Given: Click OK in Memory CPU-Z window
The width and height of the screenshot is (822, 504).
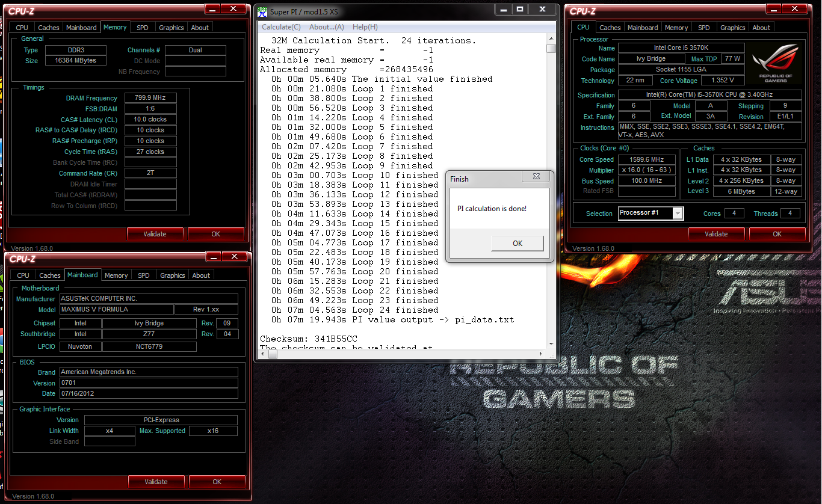Looking at the screenshot, I should [x=216, y=234].
